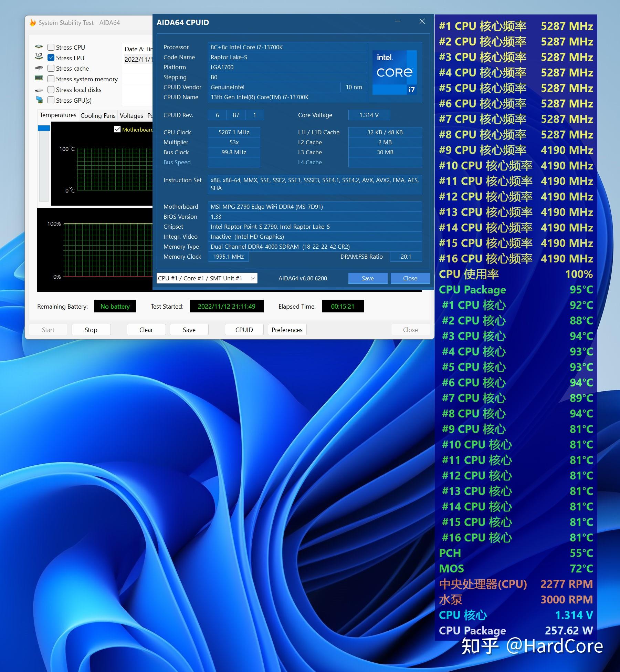Click the L3 Cache value 30 MB

(385, 152)
